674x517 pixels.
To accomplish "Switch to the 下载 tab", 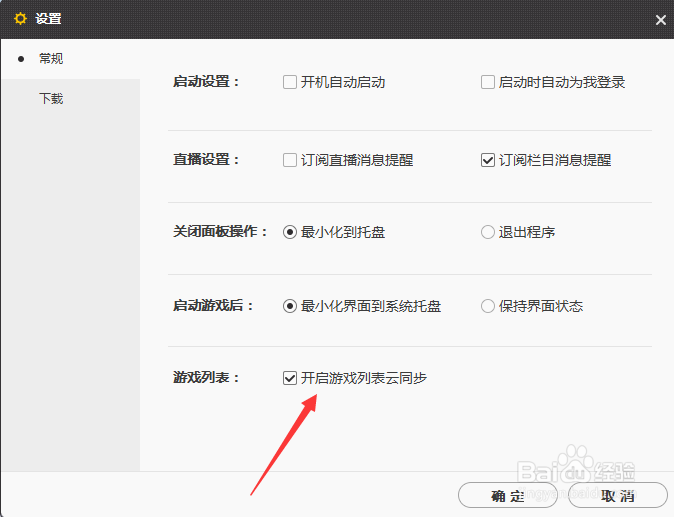I will pyautogui.click(x=51, y=99).
